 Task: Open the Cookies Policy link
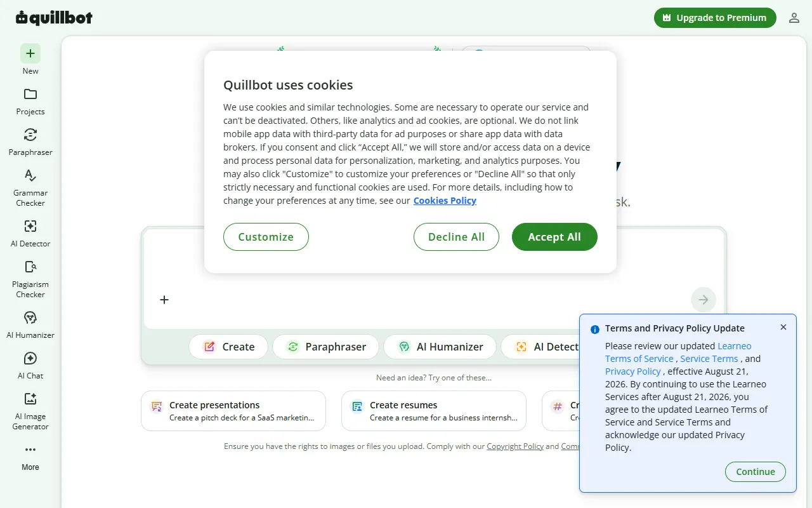coord(445,201)
